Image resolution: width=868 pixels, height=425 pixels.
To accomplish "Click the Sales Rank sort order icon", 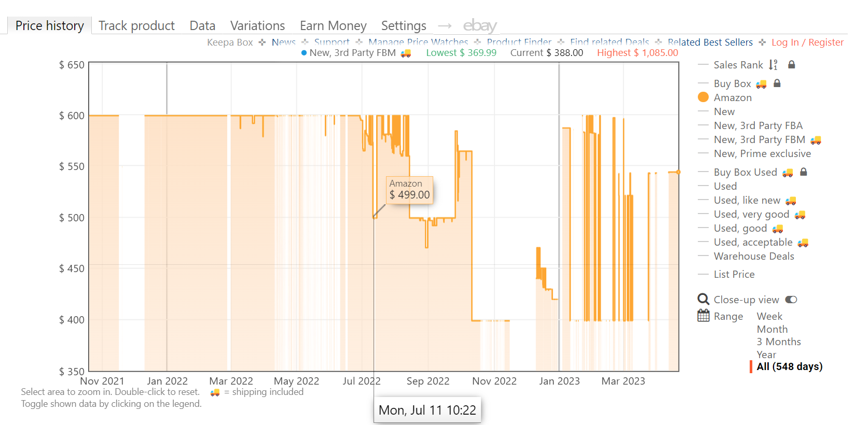I will click(x=773, y=65).
